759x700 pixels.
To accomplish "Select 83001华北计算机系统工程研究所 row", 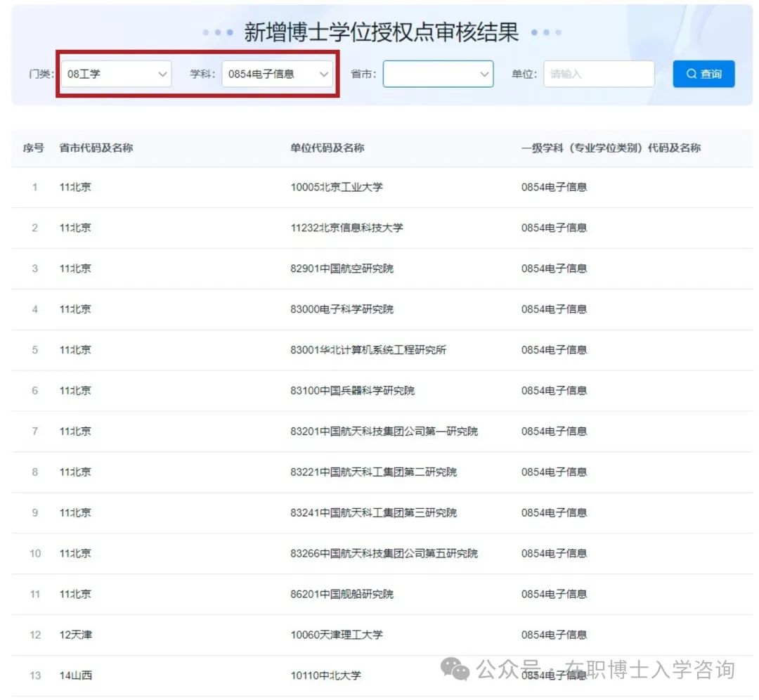I will [x=368, y=351].
